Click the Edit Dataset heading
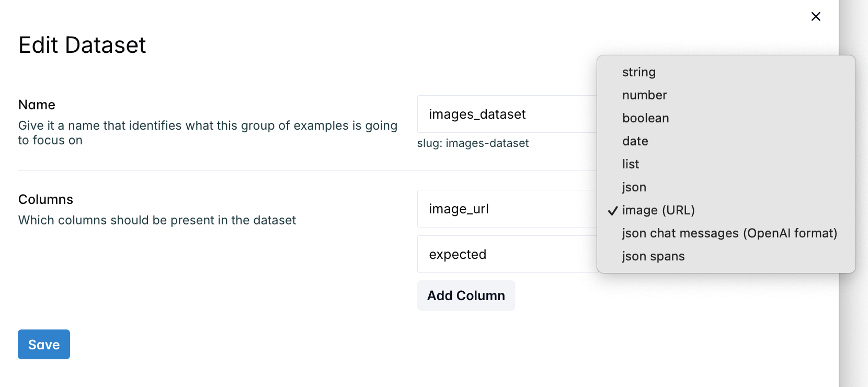The height and width of the screenshot is (387, 868). tap(82, 45)
